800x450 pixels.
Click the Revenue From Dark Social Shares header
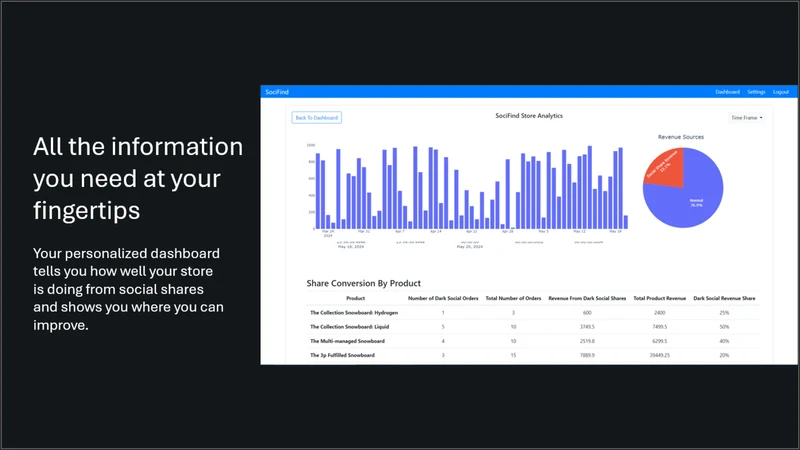[587, 298]
